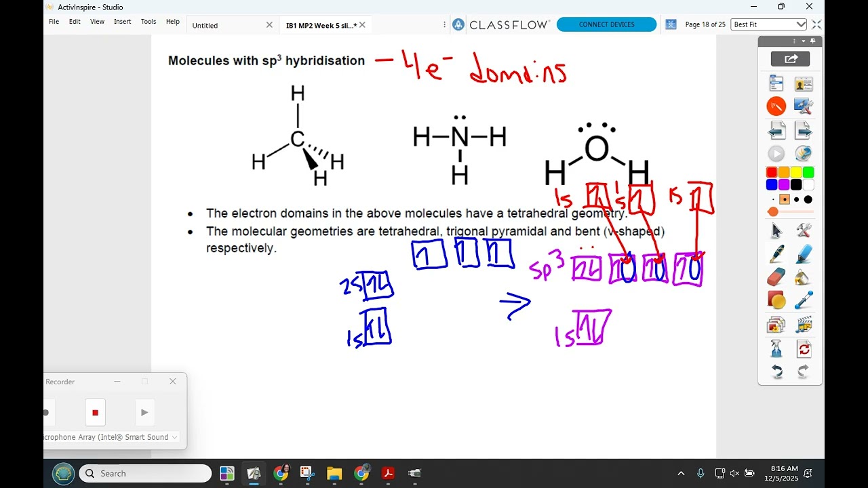Select the Highlighter tool
This screenshot has width=868, height=488.
(804, 254)
